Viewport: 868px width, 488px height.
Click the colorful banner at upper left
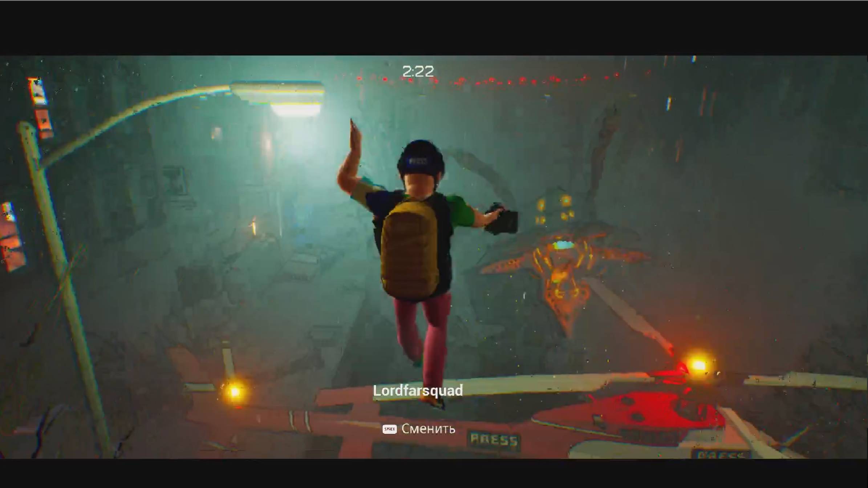pyautogui.click(x=40, y=107)
